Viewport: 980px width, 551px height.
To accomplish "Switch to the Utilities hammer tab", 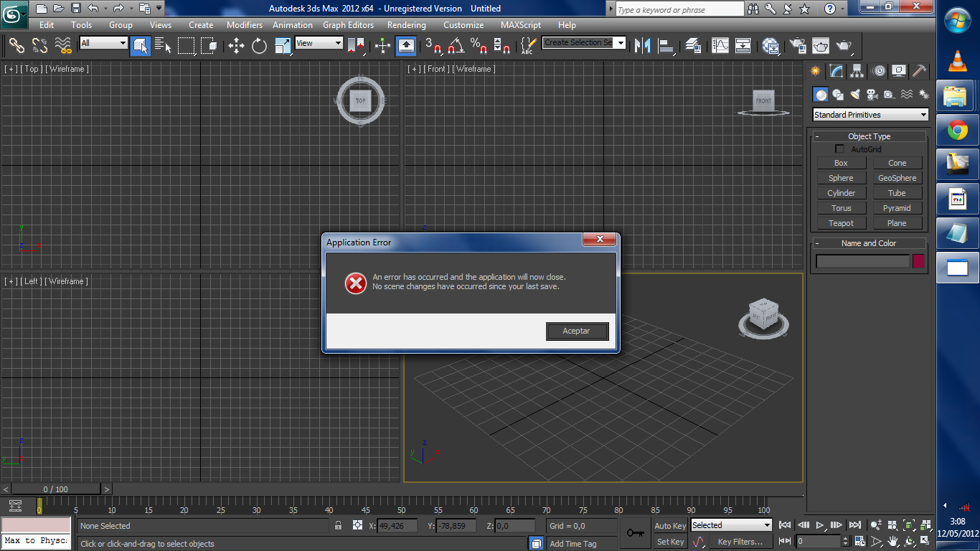I will pos(920,71).
